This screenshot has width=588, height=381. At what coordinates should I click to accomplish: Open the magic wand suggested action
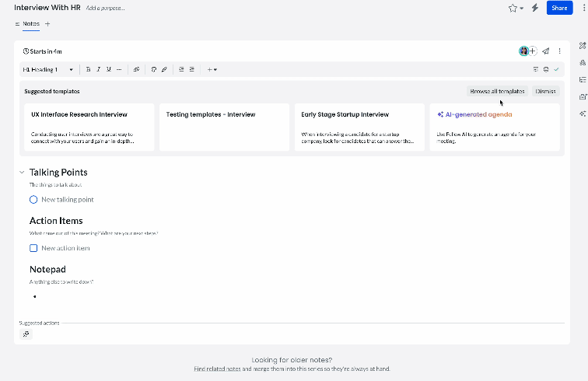(x=26, y=334)
